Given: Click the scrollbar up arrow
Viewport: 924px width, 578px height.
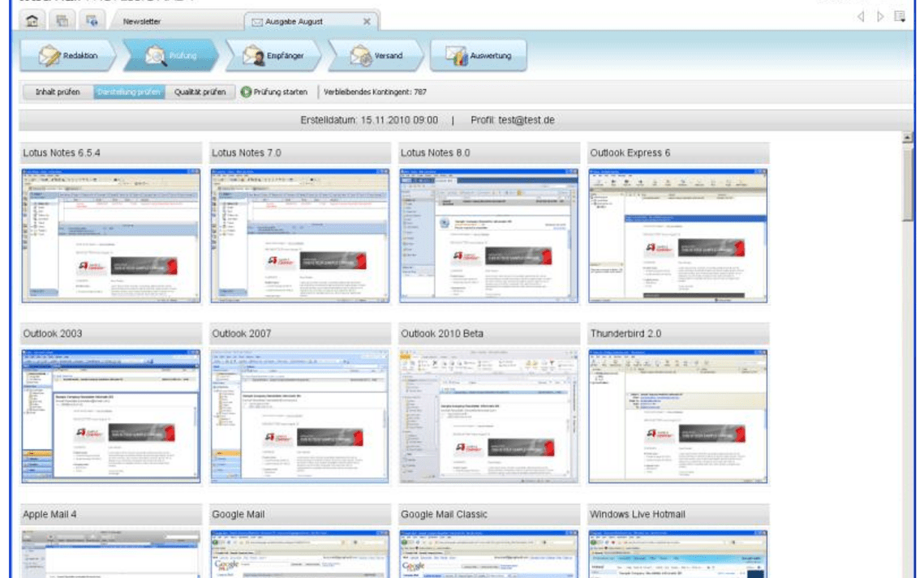Looking at the screenshot, I should pos(908,138).
